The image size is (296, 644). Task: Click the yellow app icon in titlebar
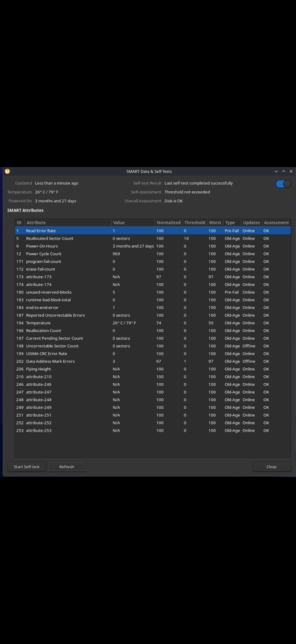click(x=7, y=171)
